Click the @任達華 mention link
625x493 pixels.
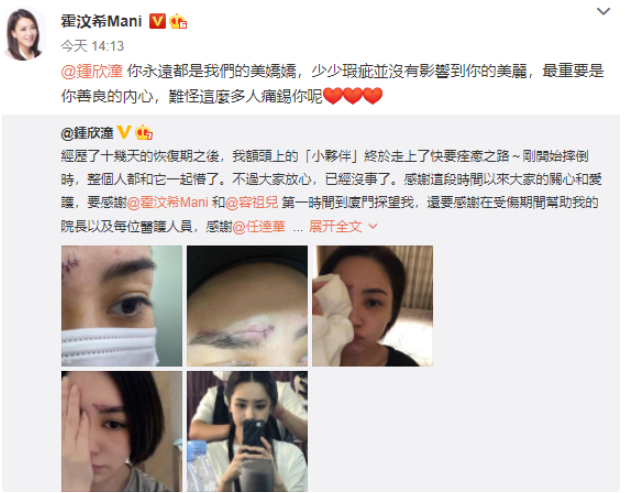tap(259, 226)
